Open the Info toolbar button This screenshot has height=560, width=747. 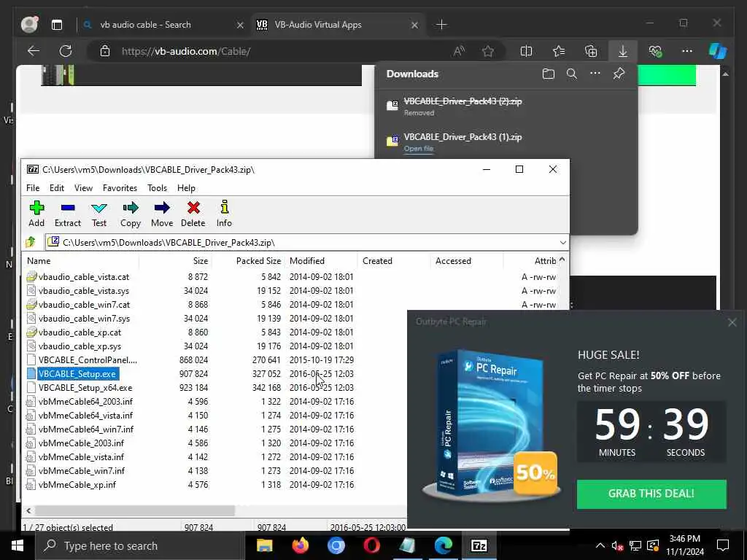[x=224, y=214]
